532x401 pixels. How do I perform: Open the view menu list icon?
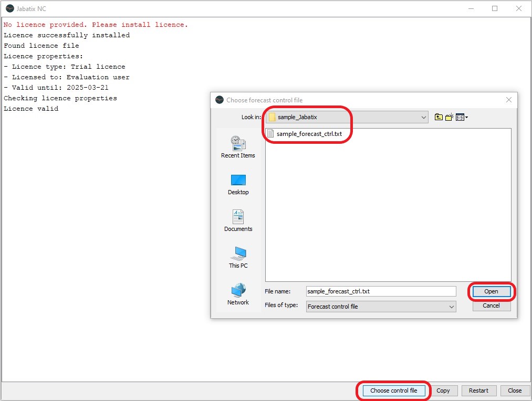click(462, 117)
